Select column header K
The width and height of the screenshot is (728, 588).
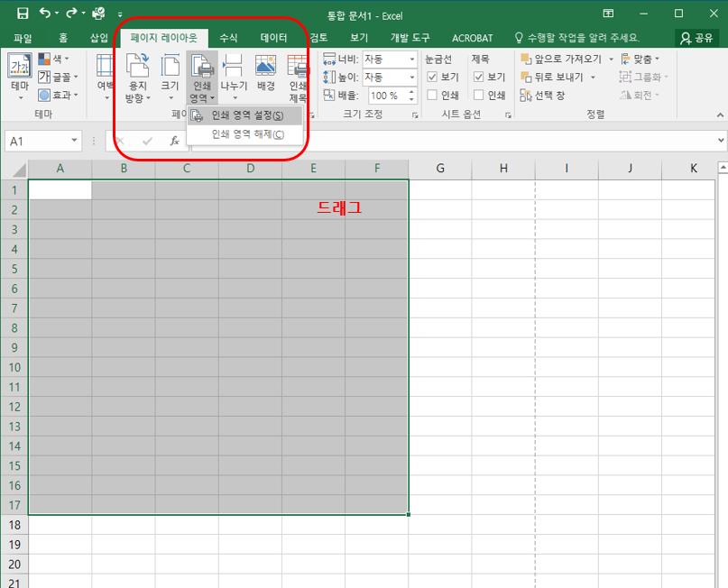point(693,169)
